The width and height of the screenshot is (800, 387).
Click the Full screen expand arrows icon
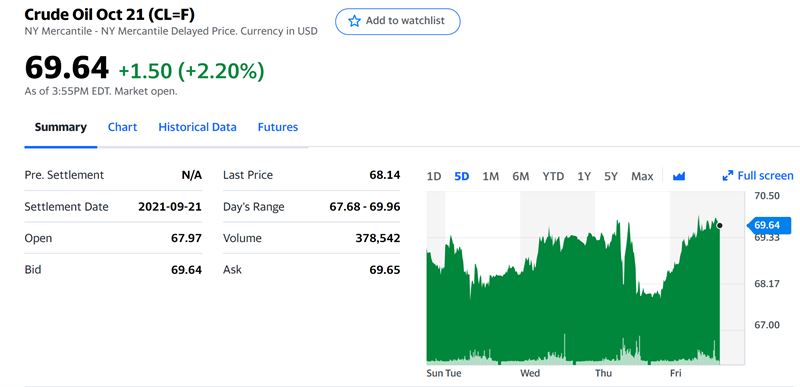(728, 176)
